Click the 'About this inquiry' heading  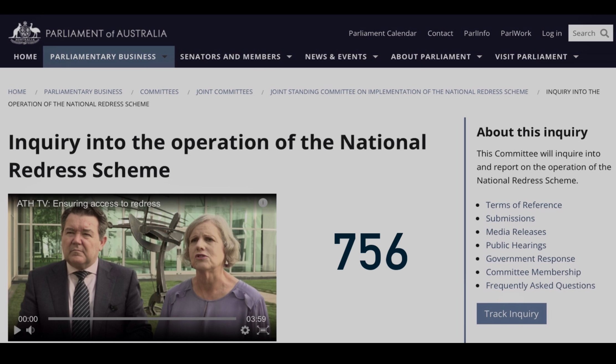click(532, 132)
